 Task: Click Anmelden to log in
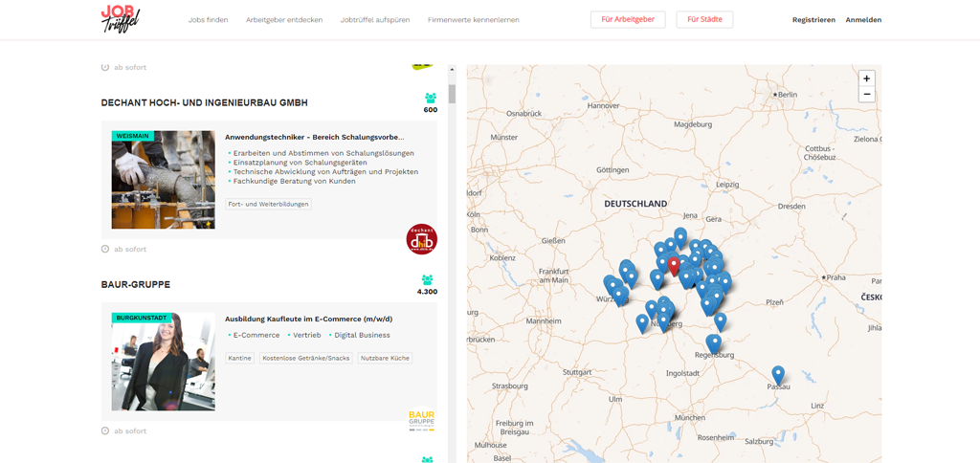pyautogui.click(x=863, y=20)
